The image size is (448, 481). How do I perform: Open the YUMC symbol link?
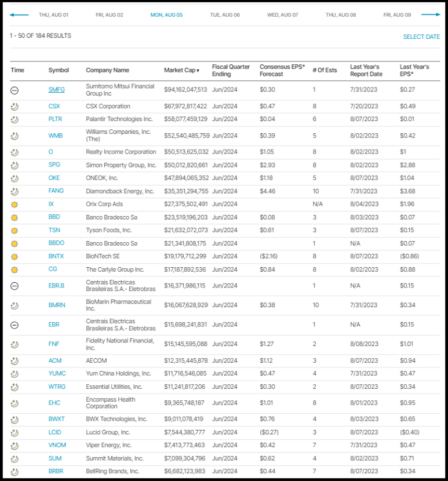(57, 373)
